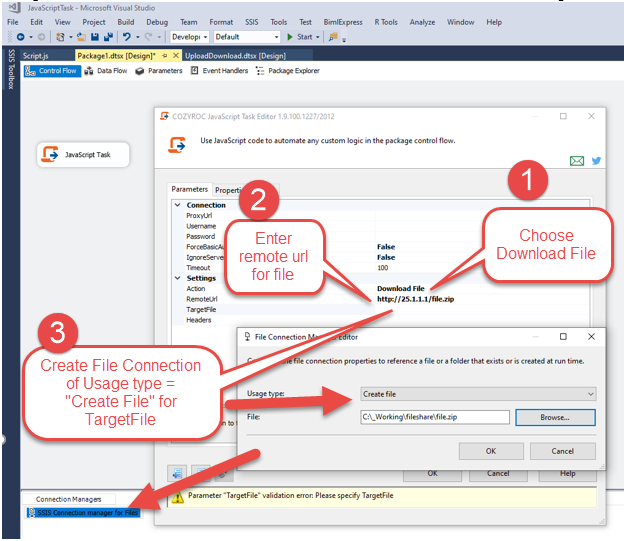Screen dimensions: 624x541
Task: Open the Format menu
Action: tap(221, 22)
